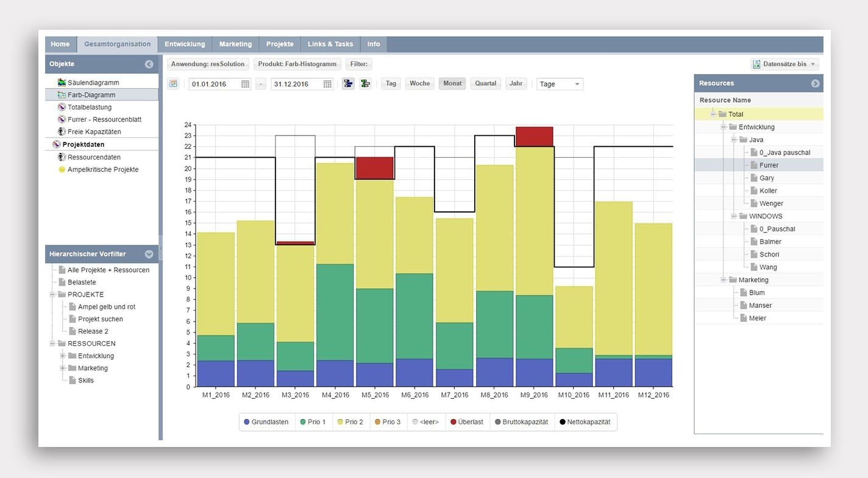Open calendar picker for end date 31.12.2016
This screenshot has height=478, width=868.
point(327,84)
